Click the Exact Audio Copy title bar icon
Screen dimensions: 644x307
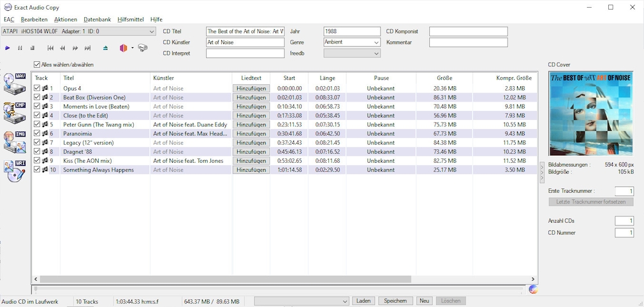[8, 7]
